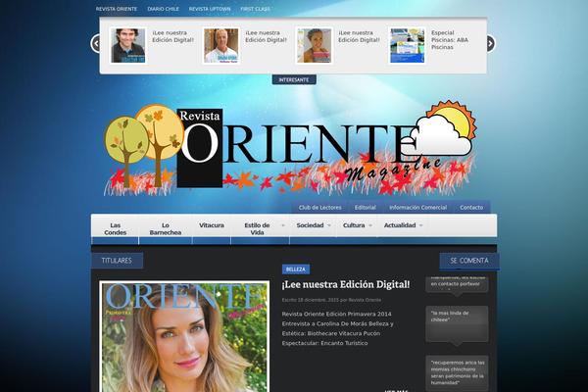Select the Lo Barnechea menu item
Screen dimensions: 588x392
click(x=166, y=228)
